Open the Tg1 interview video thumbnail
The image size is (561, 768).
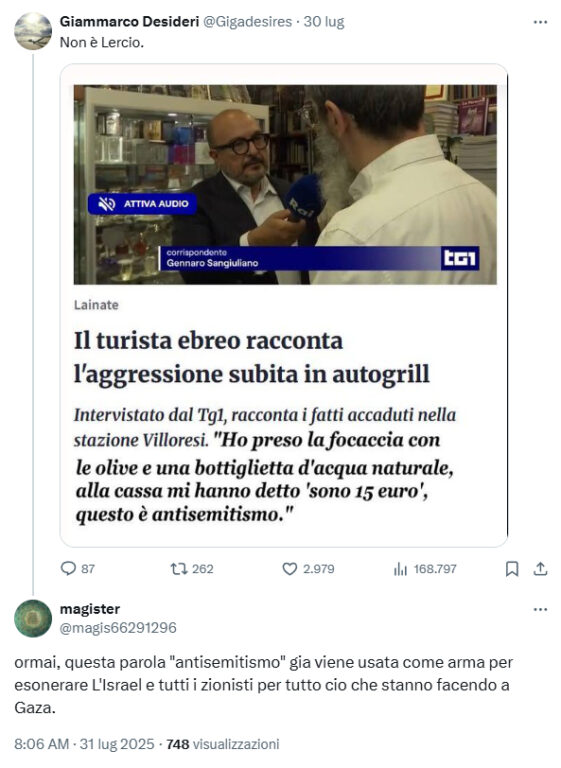pos(285,185)
